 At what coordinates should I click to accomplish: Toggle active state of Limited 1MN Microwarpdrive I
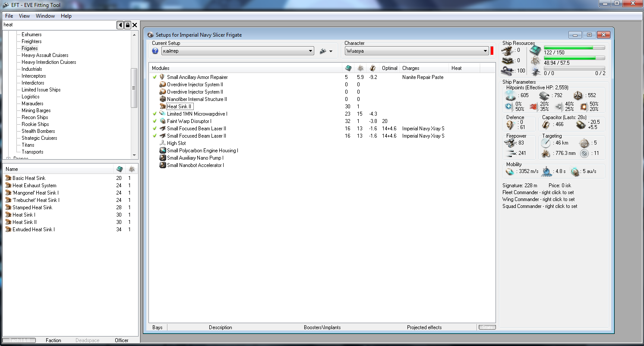coord(155,114)
